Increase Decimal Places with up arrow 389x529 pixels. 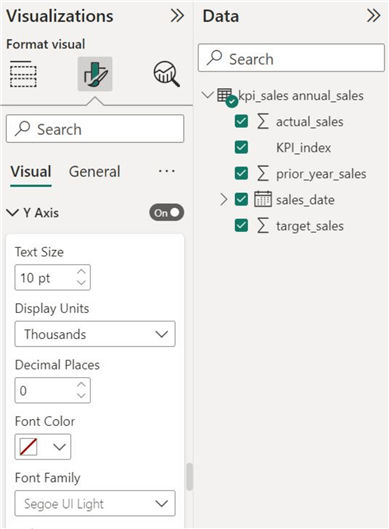click(x=81, y=385)
